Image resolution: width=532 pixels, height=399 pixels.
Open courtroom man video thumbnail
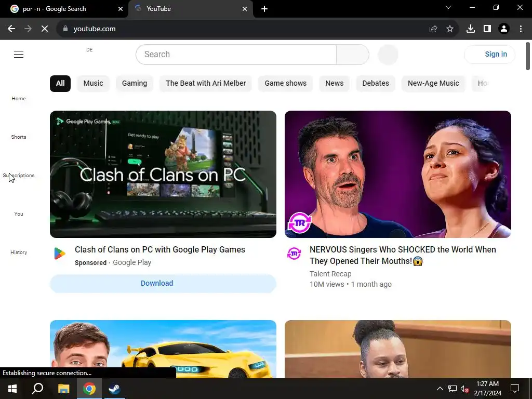pyautogui.click(x=397, y=349)
